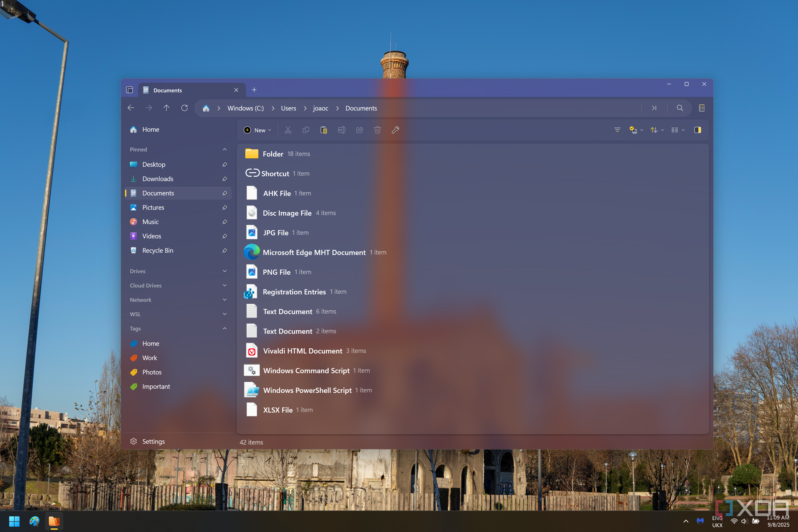Viewport: 798px width, 532px height.
Task: Click the tab actions icon left of Documents tab
Action: click(x=130, y=90)
